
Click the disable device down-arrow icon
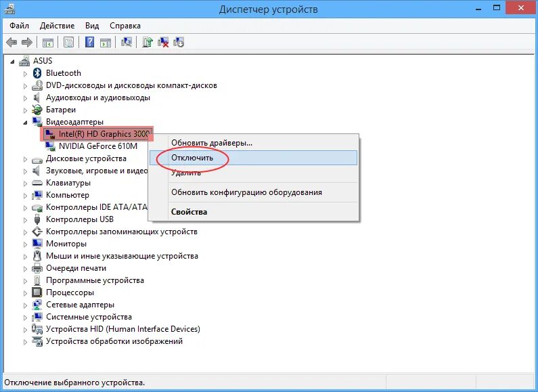pyautogui.click(x=179, y=42)
